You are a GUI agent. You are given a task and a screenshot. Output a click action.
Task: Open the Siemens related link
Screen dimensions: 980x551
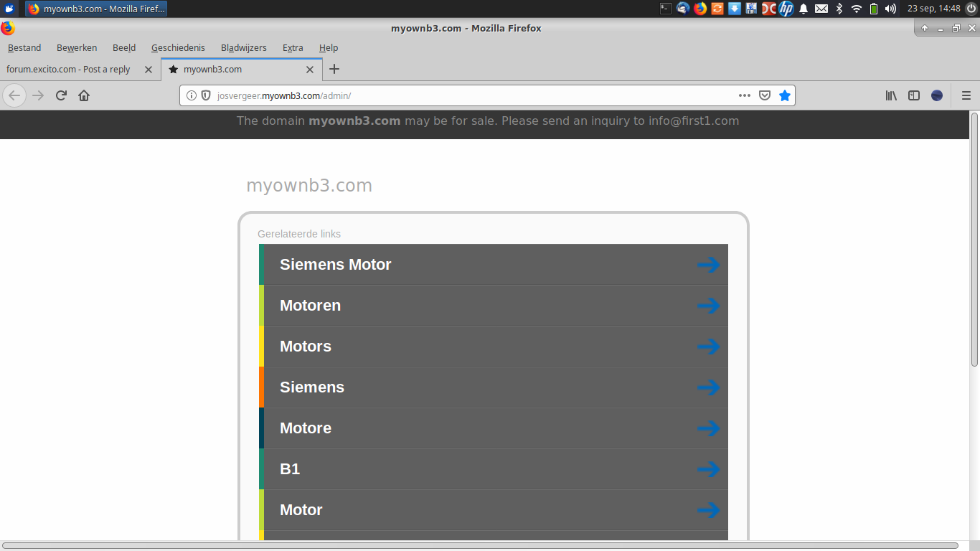coord(494,387)
